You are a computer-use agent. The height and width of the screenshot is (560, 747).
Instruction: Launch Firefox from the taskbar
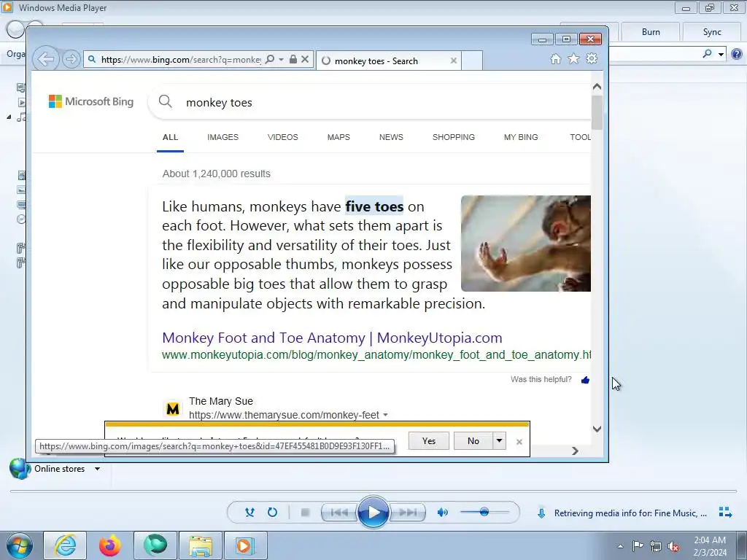110,545
